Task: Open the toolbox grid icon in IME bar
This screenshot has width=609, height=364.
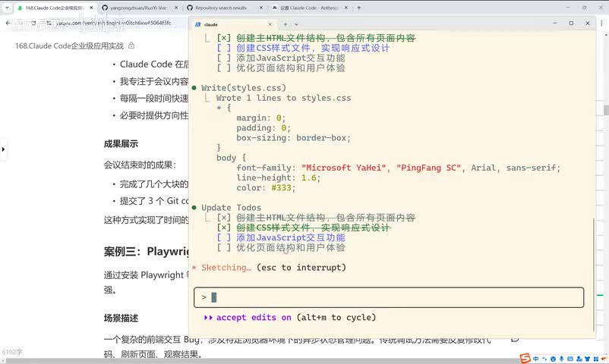Action: click(595, 359)
